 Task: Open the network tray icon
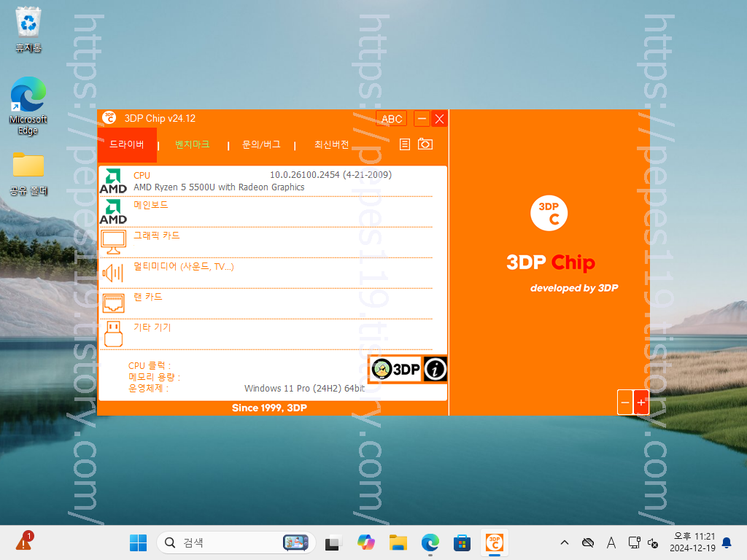pos(634,542)
